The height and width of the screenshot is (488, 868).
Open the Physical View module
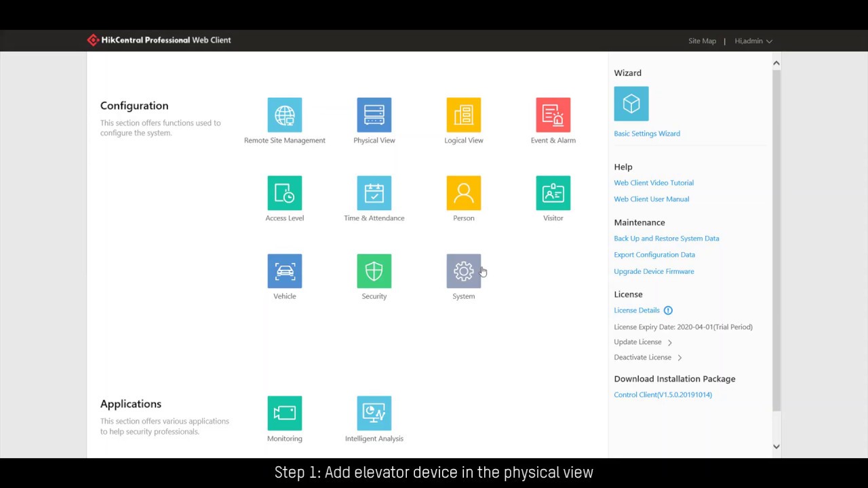coord(374,115)
